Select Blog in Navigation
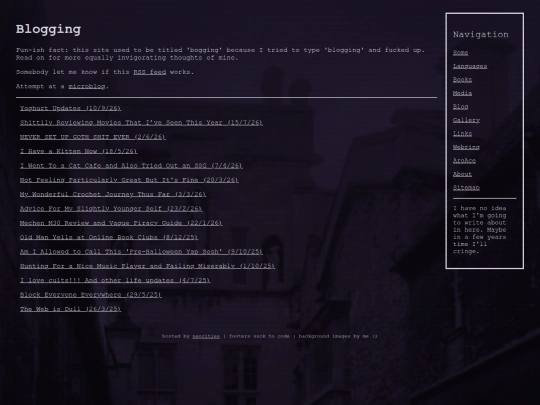Image resolution: width=540 pixels, height=405 pixels. [x=460, y=107]
